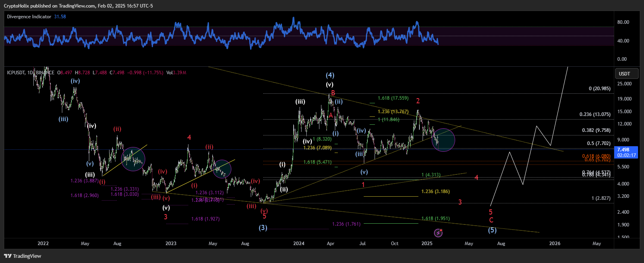Click the 0.00 level on the indicator scale
644x263 pixels.
coord(622,59)
